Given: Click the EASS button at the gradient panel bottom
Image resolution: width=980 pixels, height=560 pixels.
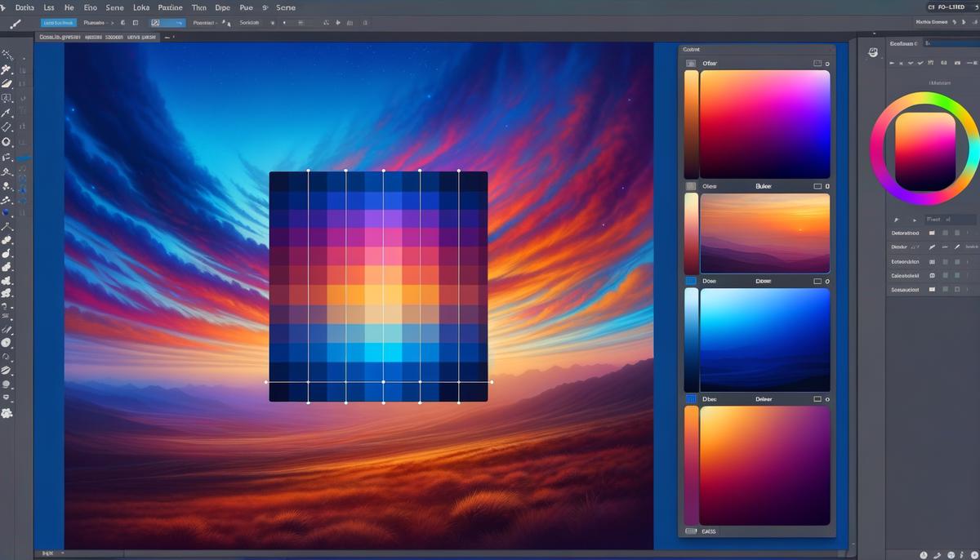Looking at the screenshot, I should (709, 531).
